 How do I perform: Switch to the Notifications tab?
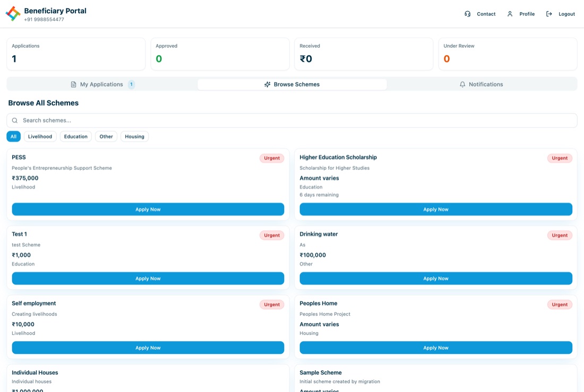click(481, 84)
